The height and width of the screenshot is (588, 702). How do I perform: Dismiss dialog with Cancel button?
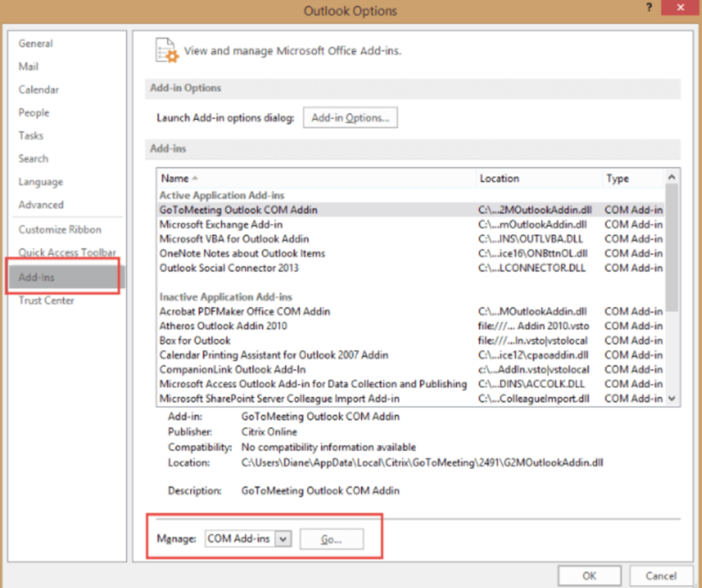661,576
